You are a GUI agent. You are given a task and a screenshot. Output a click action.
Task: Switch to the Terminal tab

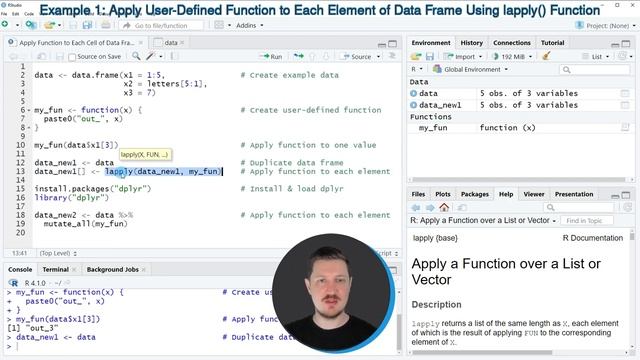click(x=56, y=269)
